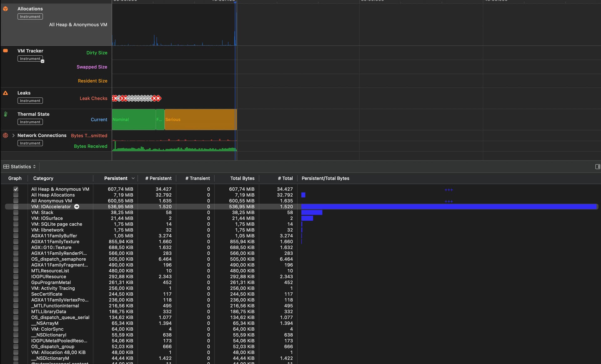Click the small checkbox badge under VM Tracker's Instrument button
This screenshot has width=601, height=364.
[x=43, y=61]
